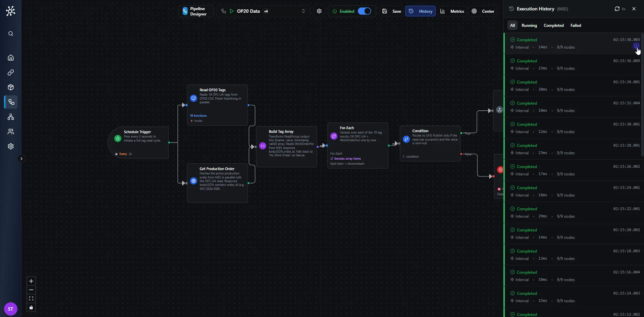Image resolution: width=644 pixels, height=317 pixels.
Task: Select the Build Tag Array node
Action: pyautogui.click(x=286, y=147)
